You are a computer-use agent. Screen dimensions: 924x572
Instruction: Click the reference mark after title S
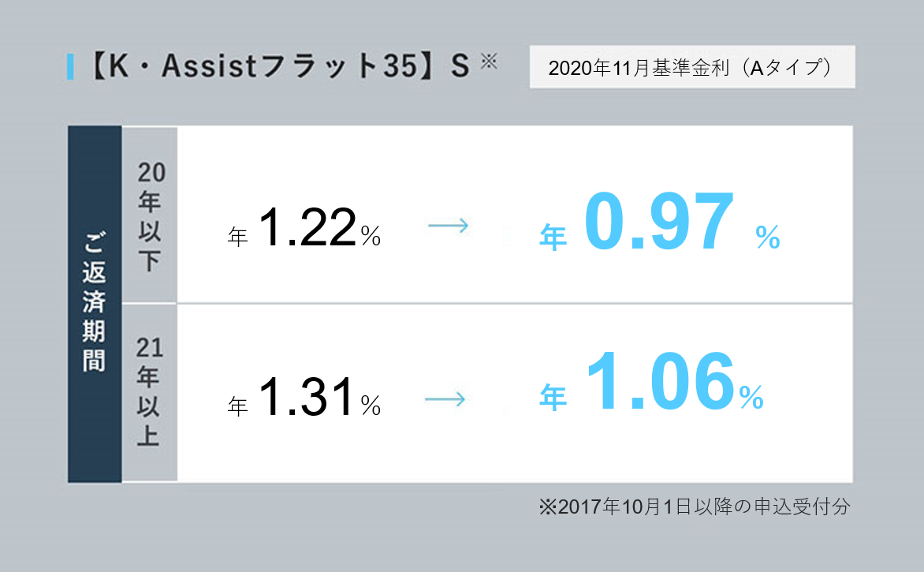pos(489,61)
